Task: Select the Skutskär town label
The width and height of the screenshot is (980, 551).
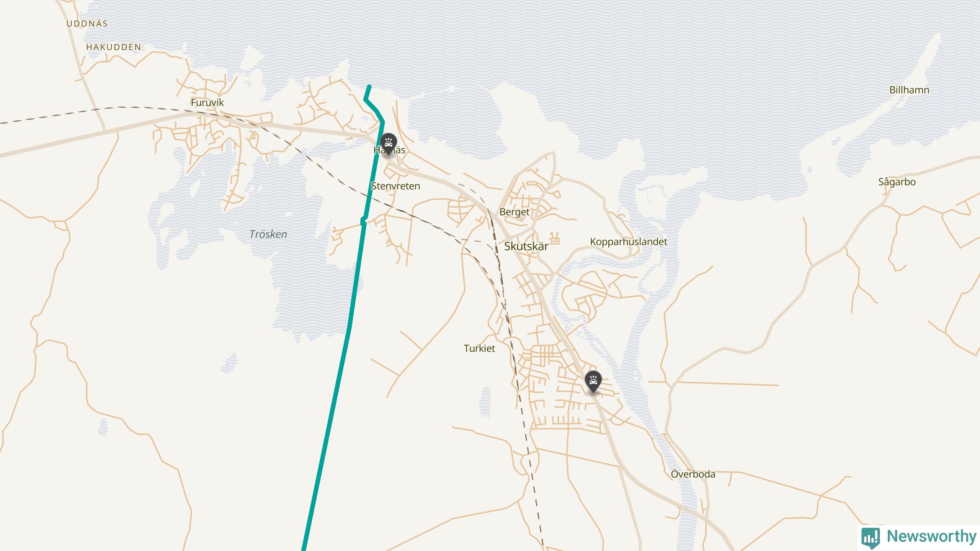Action: (x=526, y=246)
